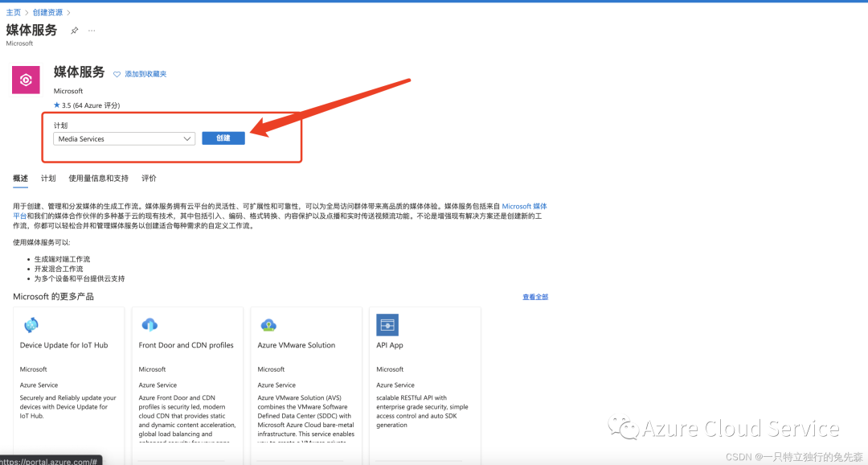The width and height of the screenshot is (868, 465).
Task: Expand the Media Services plan dropdown
Action: click(124, 138)
